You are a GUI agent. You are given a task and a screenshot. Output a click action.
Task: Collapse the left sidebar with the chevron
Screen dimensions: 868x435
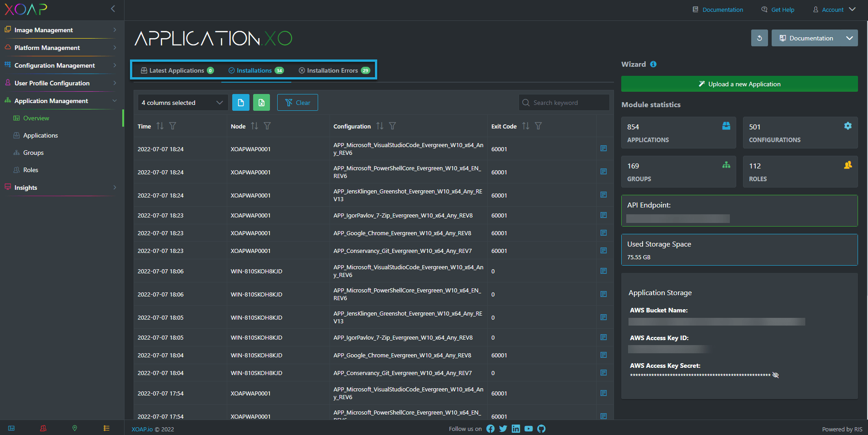pos(113,9)
